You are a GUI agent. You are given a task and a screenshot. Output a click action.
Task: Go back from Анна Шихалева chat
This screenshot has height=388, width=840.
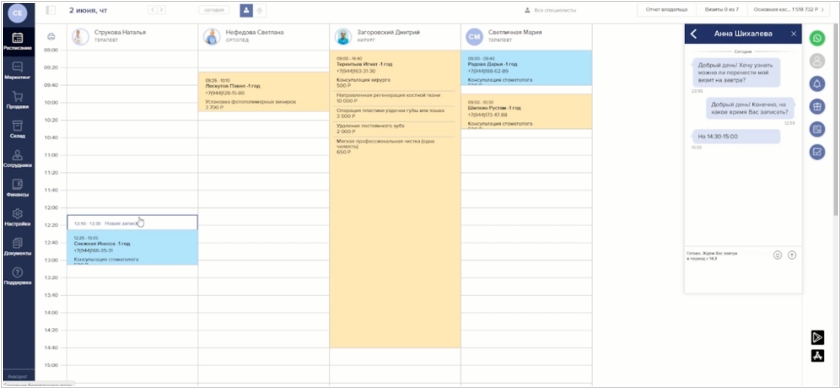pyautogui.click(x=694, y=34)
